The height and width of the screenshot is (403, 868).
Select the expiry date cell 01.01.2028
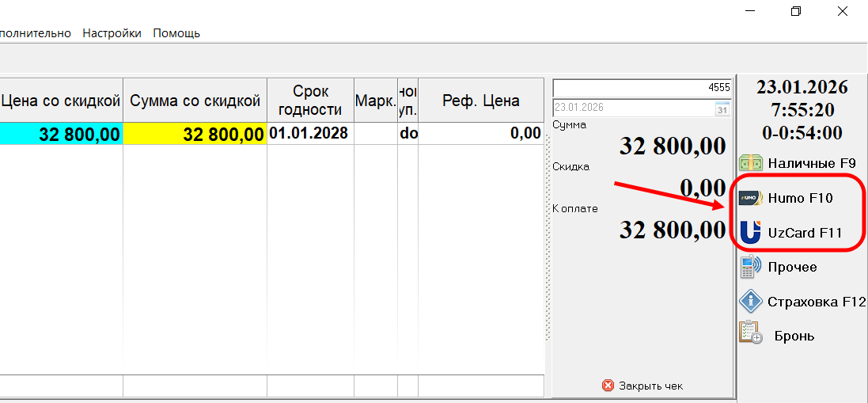tap(310, 134)
